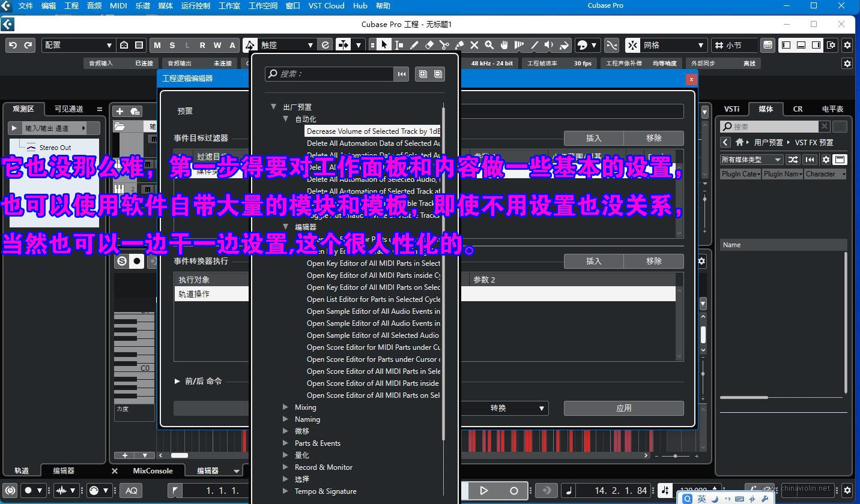This screenshot has height=504, width=860.
Task: Click the shuffle results icon in media panel
Action: coord(793,159)
